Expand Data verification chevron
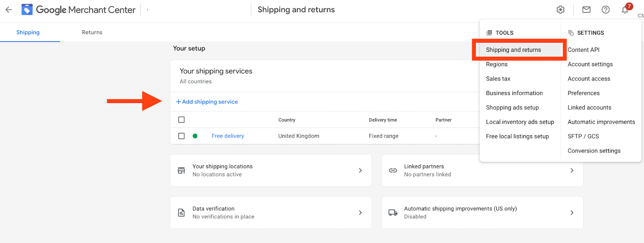 click(360, 213)
